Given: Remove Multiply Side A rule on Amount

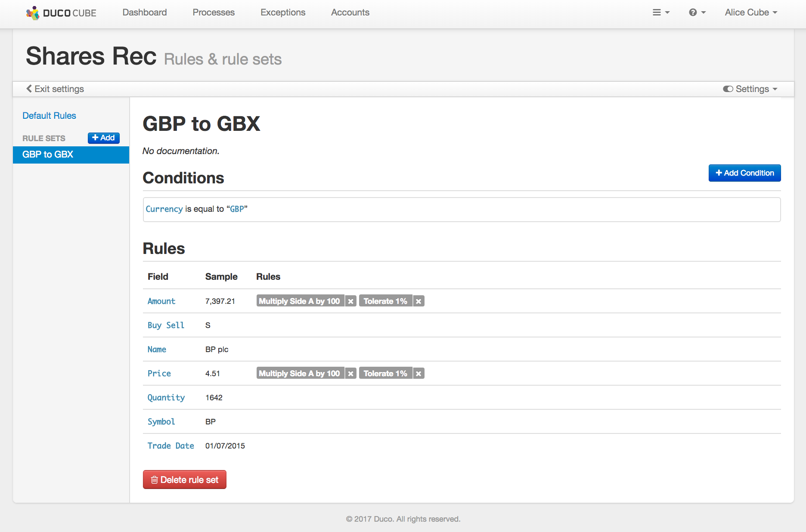Looking at the screenshot, I should click(x=351, y=301).
